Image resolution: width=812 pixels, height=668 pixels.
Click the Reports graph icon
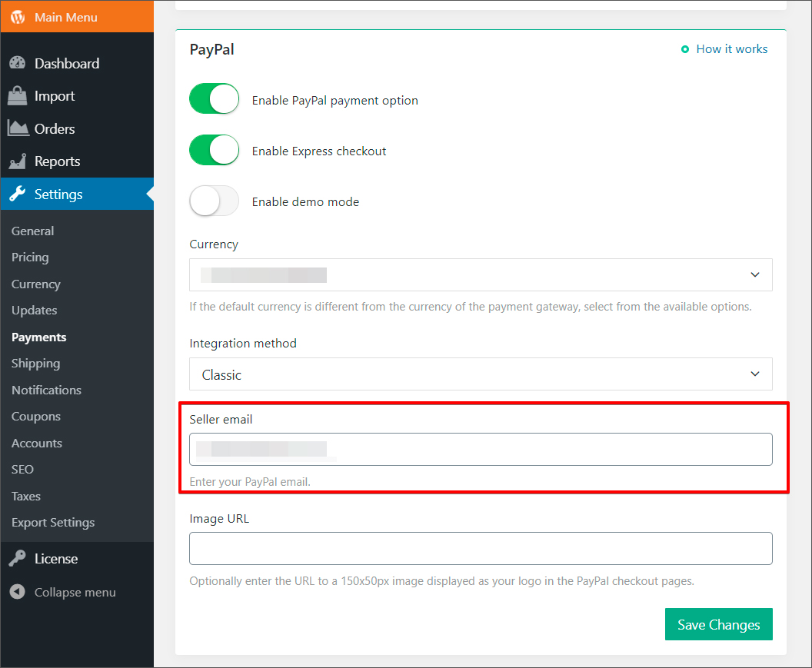[x=18, y=161]
